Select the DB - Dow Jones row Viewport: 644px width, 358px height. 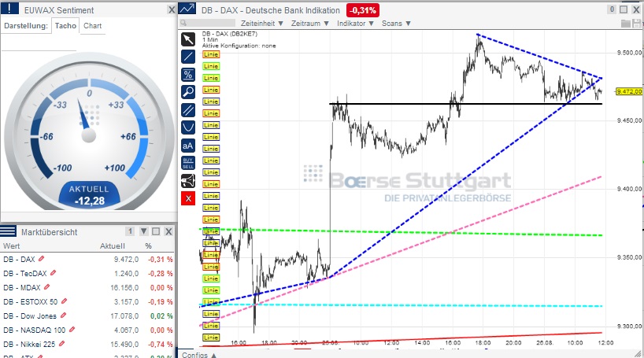pyautogui.click(x=87, y=316)
